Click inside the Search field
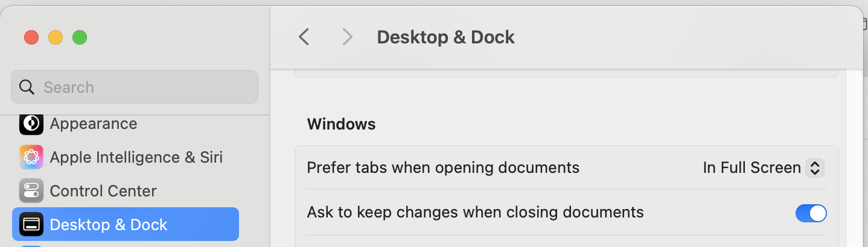 pyautogui.click(x=135, y=87)
